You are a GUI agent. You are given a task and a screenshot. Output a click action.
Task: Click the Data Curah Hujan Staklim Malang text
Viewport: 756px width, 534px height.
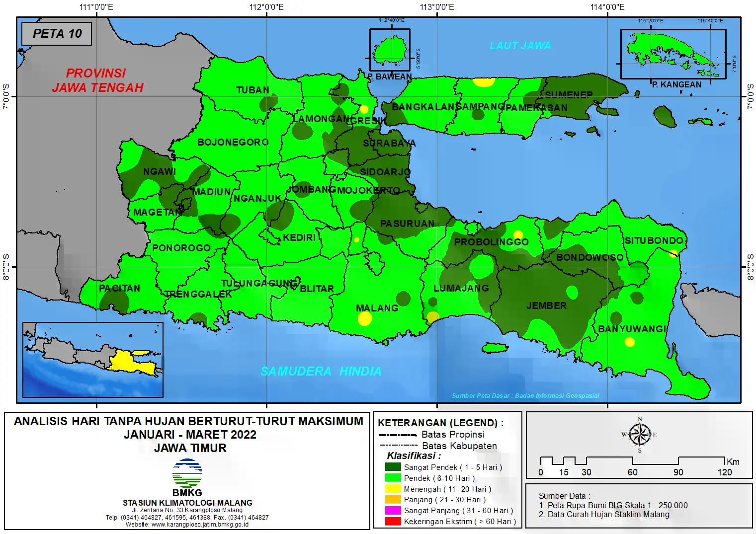coord(604,515)
